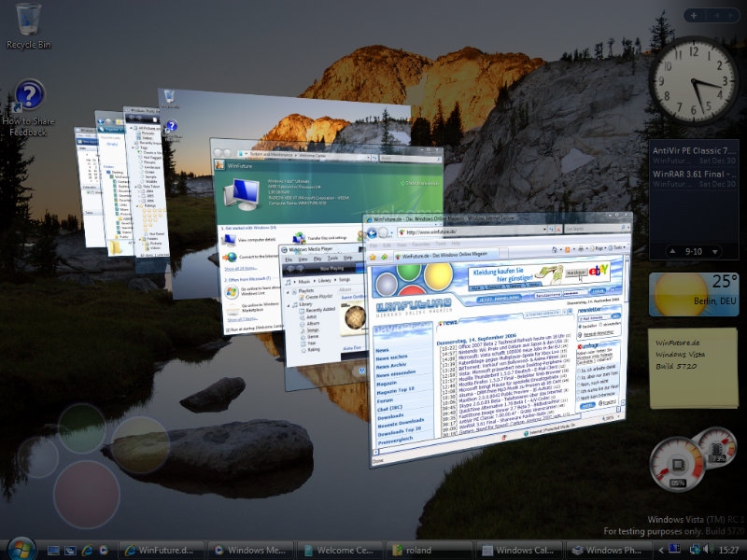Launch Internet Explorer from quick launch
The width and height of the screenshot is (747, 560).
tap(87, 551)
